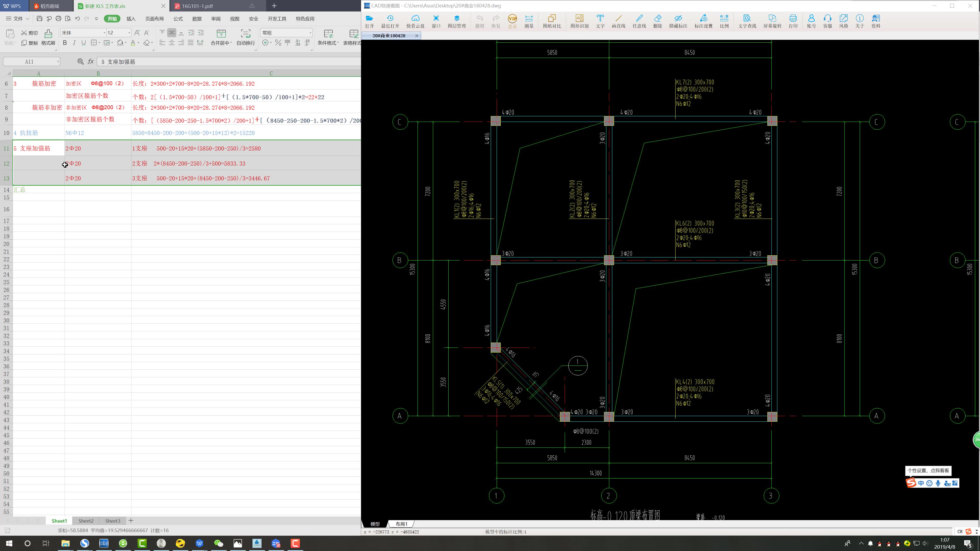Open the 公式 ribbon tab
The image size is (980, 551).
[178, 19]
